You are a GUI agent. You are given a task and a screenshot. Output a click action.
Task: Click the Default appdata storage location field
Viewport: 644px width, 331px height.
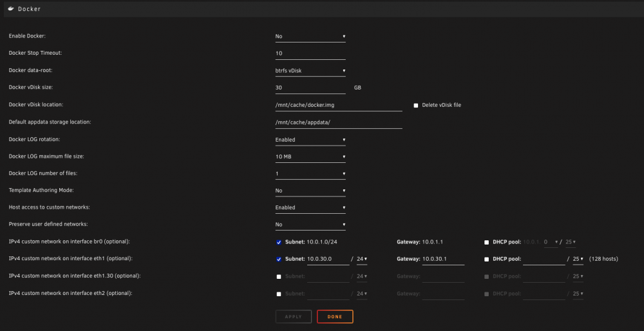339,122
